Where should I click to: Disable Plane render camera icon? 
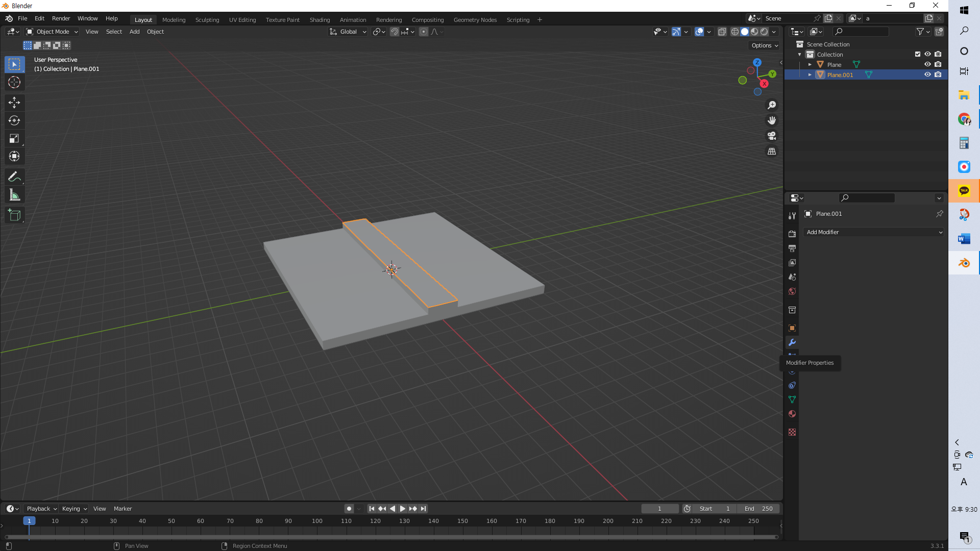point(938,64)
